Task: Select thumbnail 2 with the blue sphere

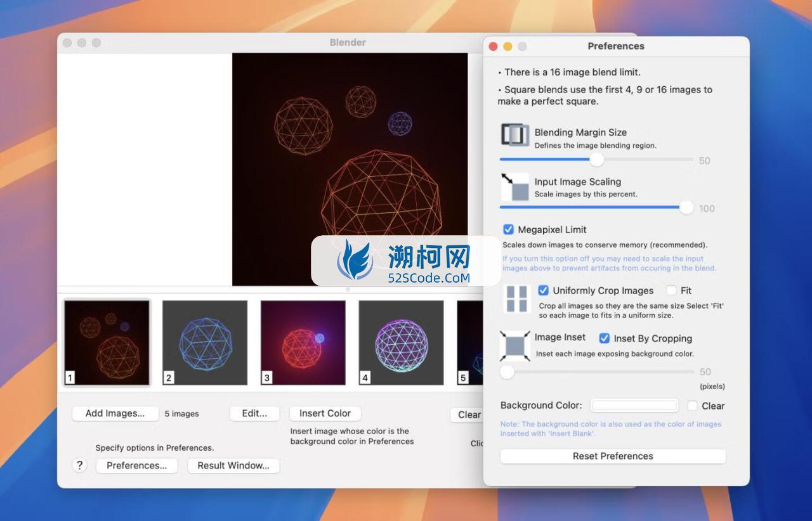Action: pyautogui.click(x=205, y=342)
